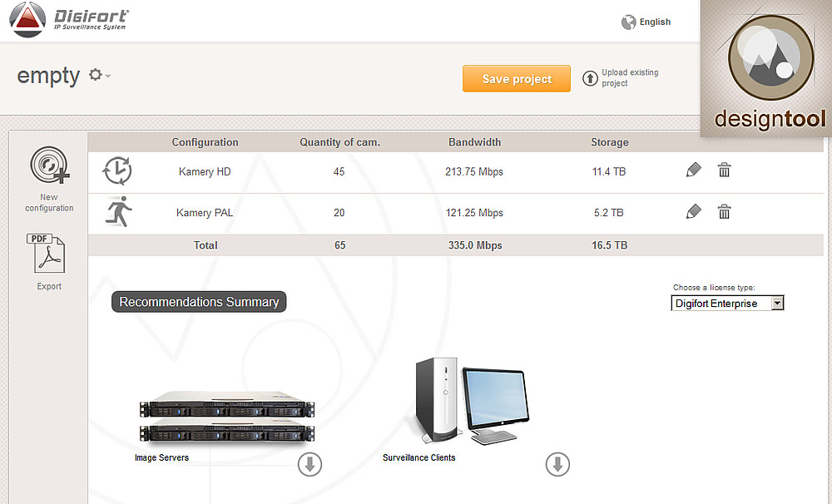Select the Kamery HD name cell
Screen dimensions: 832x504
pos(205,171)
